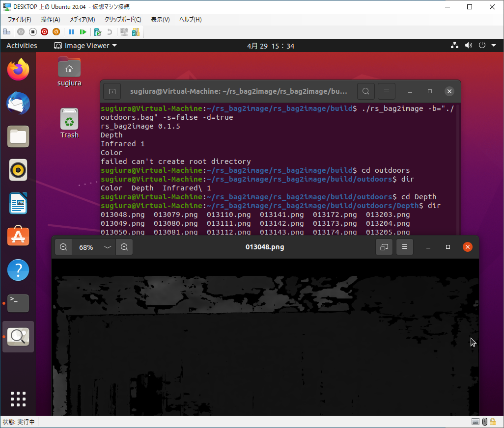Show the Applications grid in the dock

click(18, 399)
